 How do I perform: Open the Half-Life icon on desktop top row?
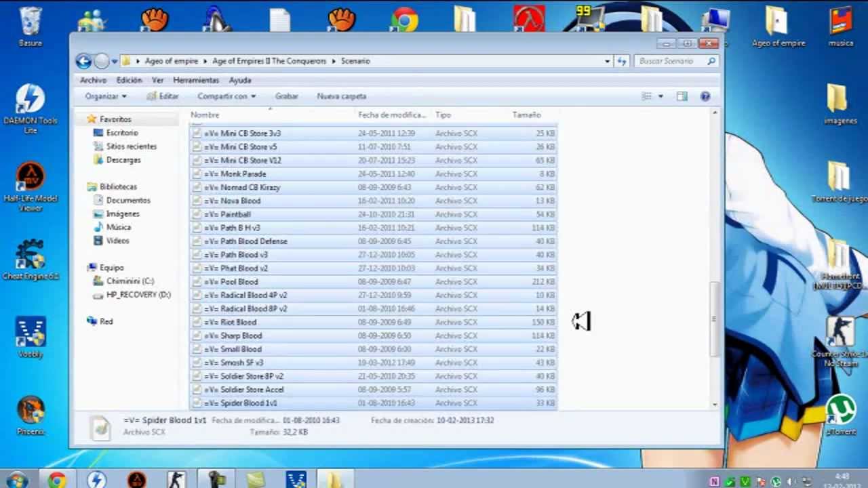coord(529,19)
